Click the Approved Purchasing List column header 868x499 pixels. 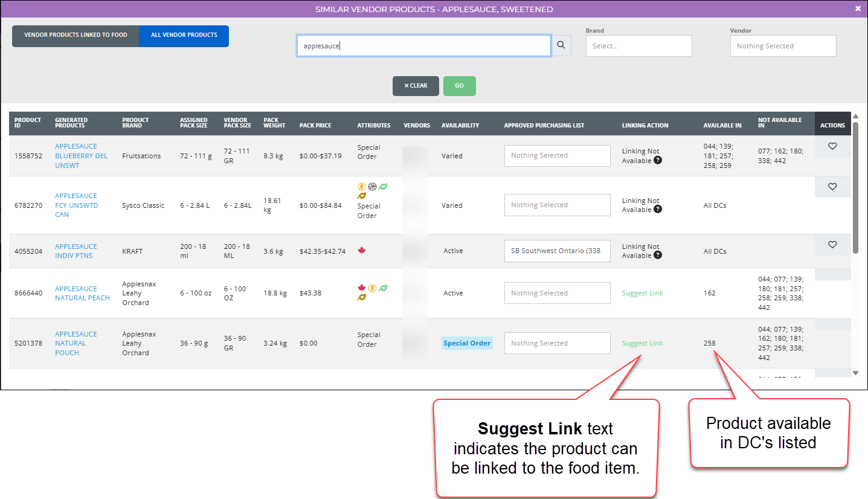pos(544,126)
